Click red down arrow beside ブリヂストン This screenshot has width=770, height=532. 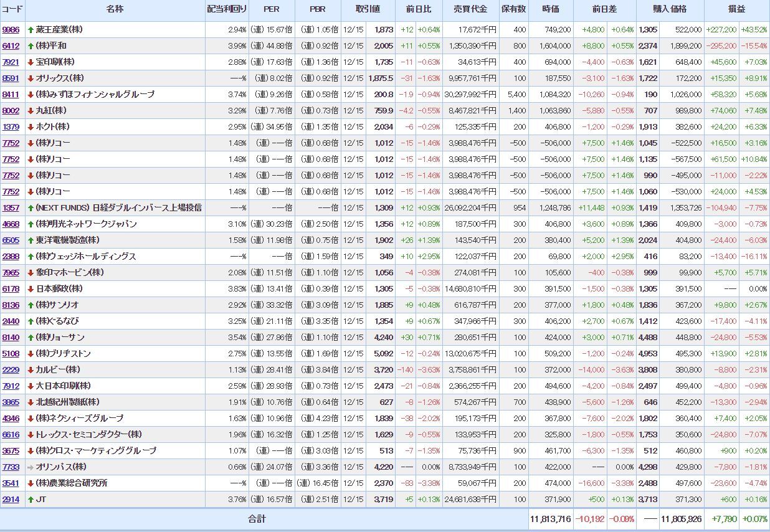[31, 354]
